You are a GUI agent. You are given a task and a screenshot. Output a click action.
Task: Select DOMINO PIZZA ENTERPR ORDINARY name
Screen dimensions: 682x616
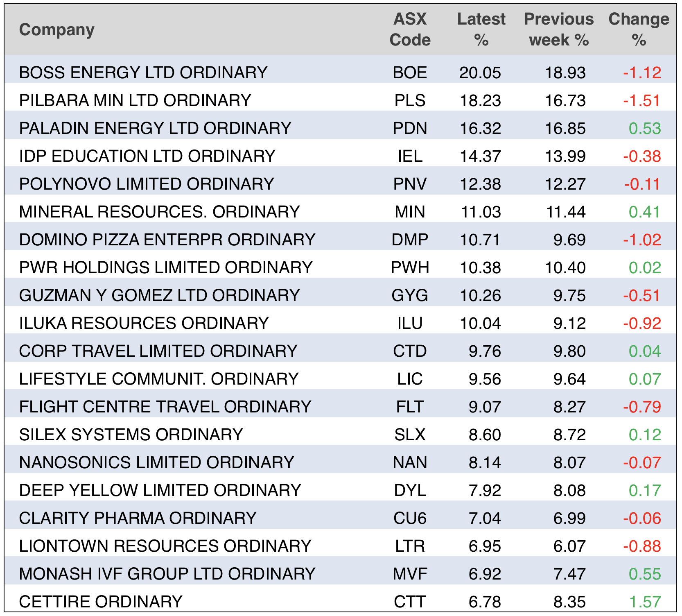[167, 240]
